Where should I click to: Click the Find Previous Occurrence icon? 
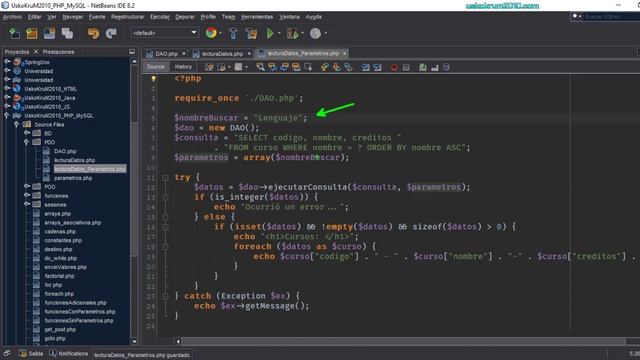(x=272, y=67)
